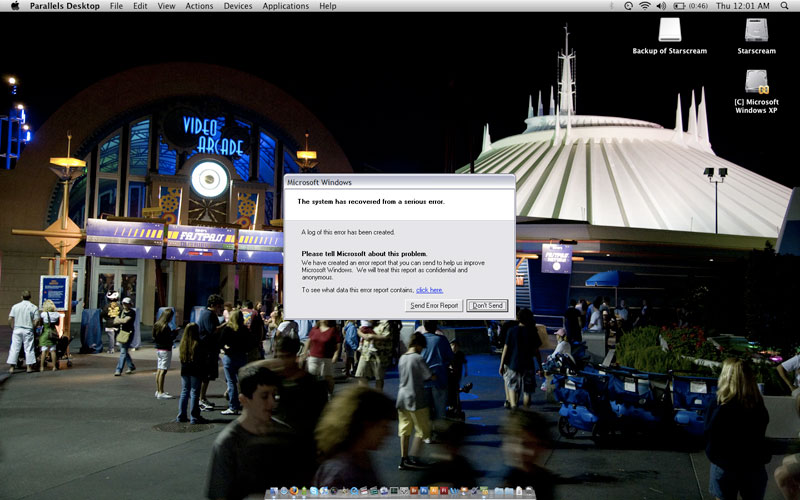This screenshot has width=800, height=500.
Task: Click the battery status icon
Action: click(x=680, y=6)
